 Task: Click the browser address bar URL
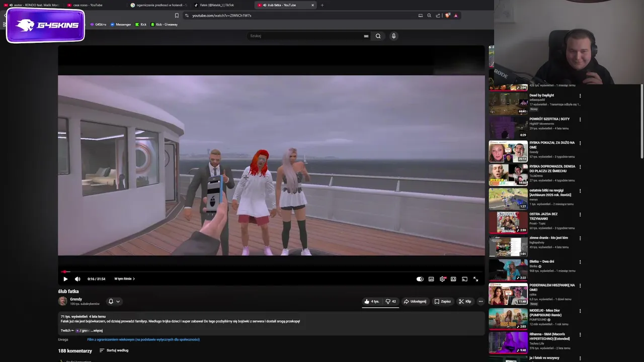point(221,16)
